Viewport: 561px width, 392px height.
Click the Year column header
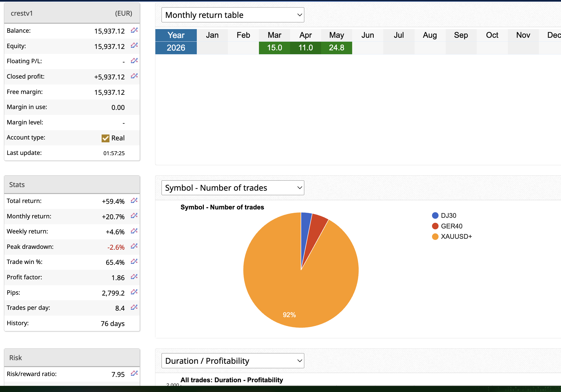(176, 35)
